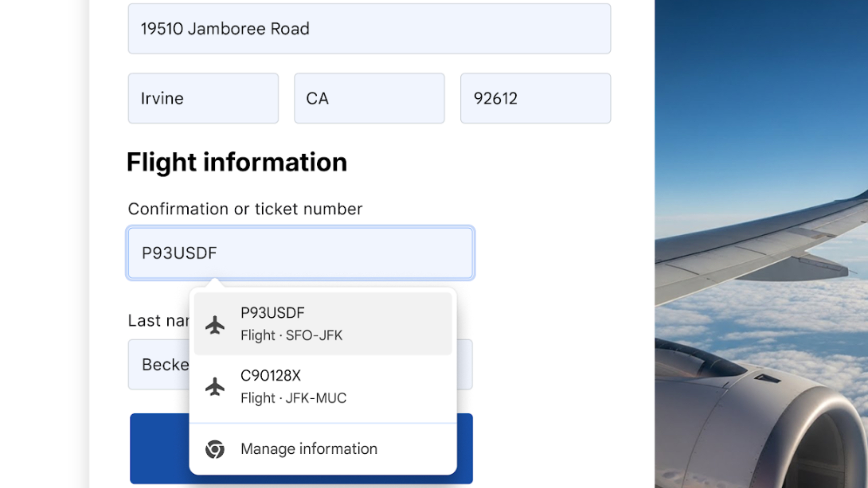The image size is (868, 488).
Task: Click the JFK-MUC flight route label
Action: [293, 398]
